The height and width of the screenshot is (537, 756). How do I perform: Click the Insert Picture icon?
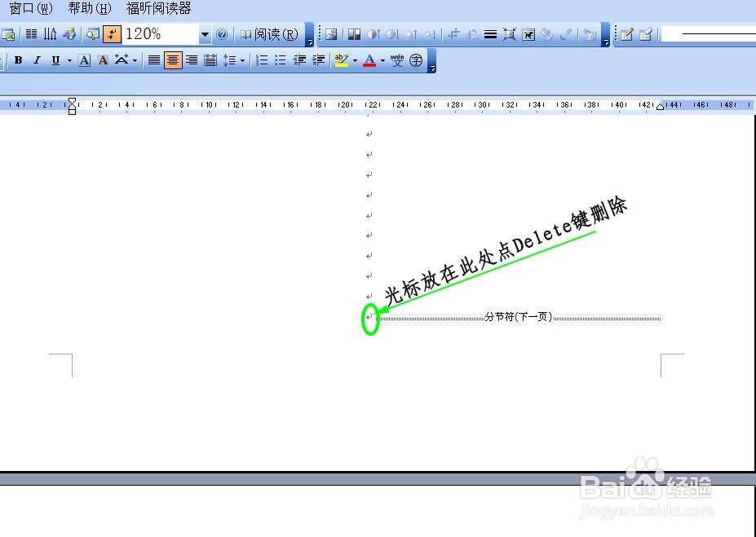point(331,34)
